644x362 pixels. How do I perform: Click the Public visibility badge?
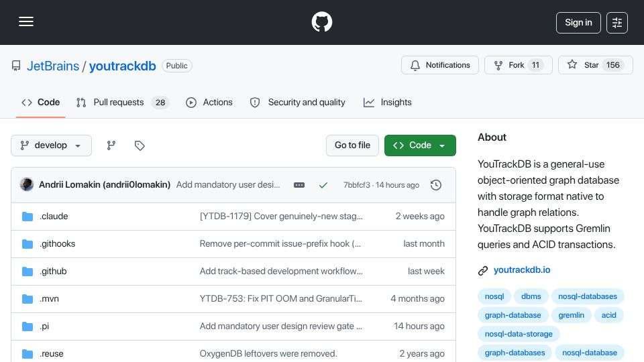tap(176, 66)
